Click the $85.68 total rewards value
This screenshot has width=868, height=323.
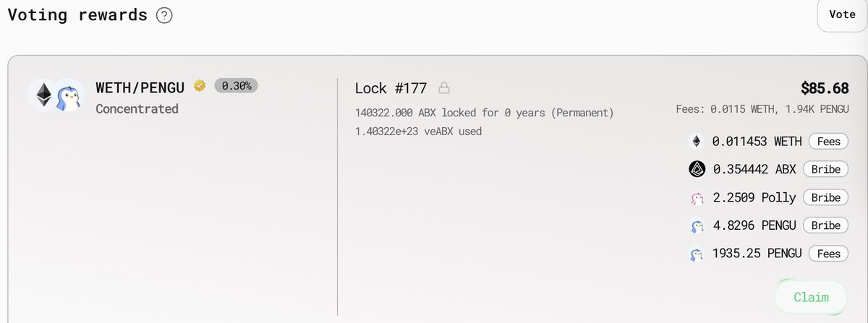click(825, 89)
